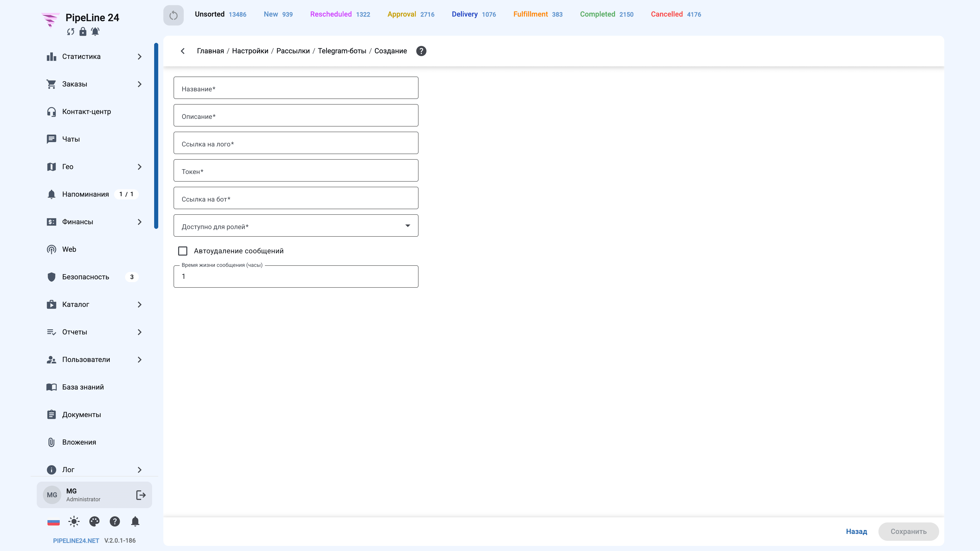The width and height of the screenshot is (980, 551).
Task: Open help via the breadcrumb question mark
Action: tap(421, 51)
